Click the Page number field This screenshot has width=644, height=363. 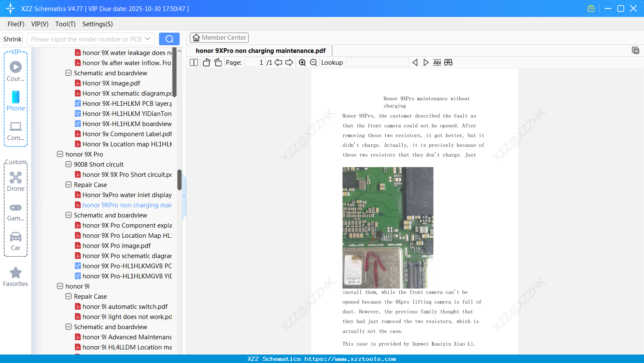pyautogui.click(x=255, y=63)
